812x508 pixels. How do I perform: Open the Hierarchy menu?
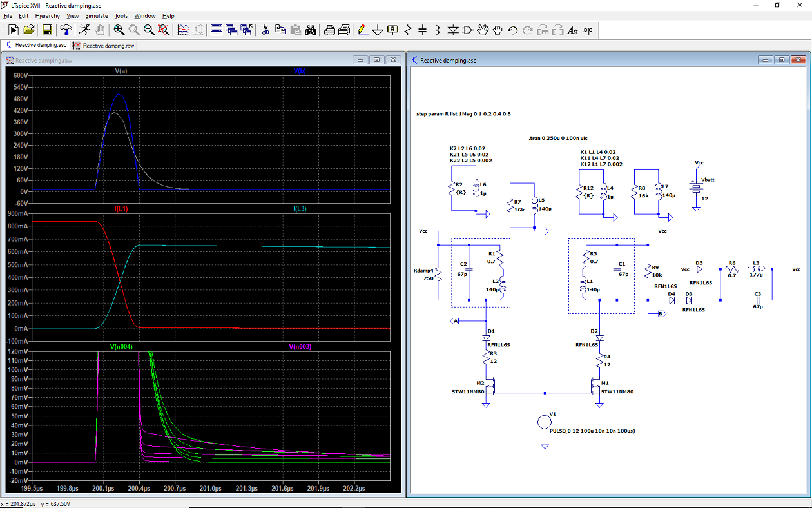[47, 15]
